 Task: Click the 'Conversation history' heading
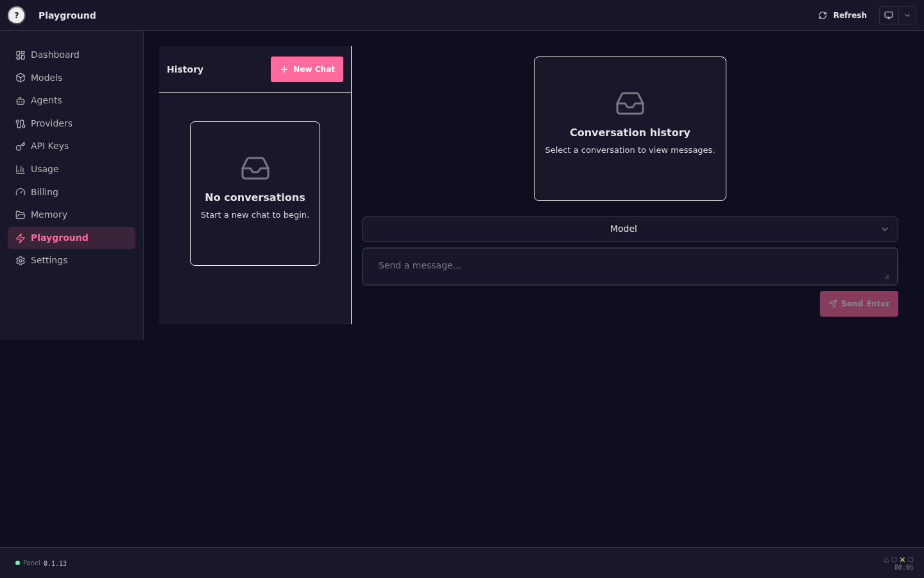tap(630, 133)
